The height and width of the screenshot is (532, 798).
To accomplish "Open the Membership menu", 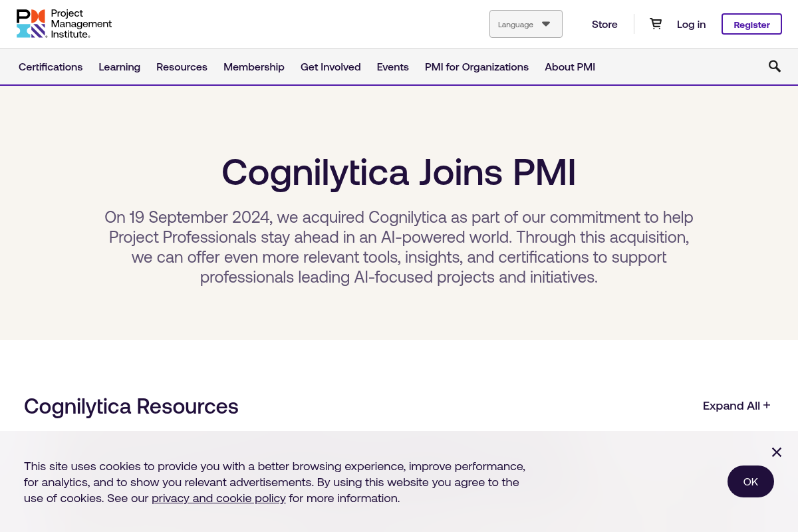I will click(254, 67).
